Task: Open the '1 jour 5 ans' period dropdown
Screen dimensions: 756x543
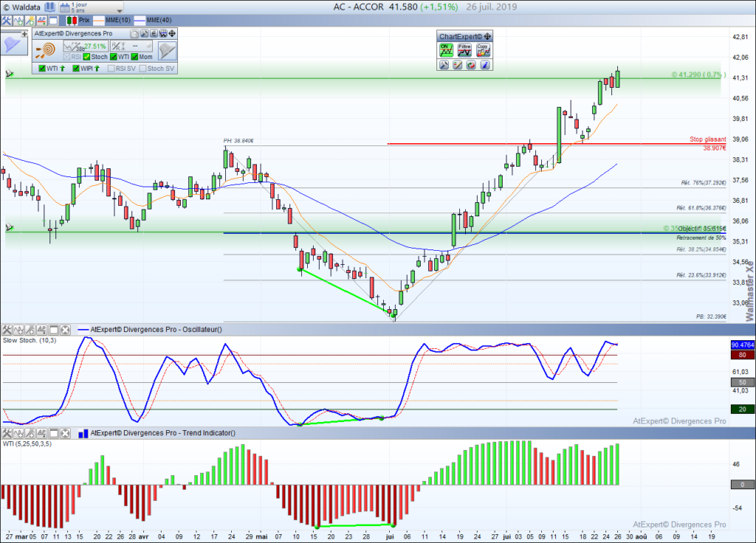Action: pos(91,7)
